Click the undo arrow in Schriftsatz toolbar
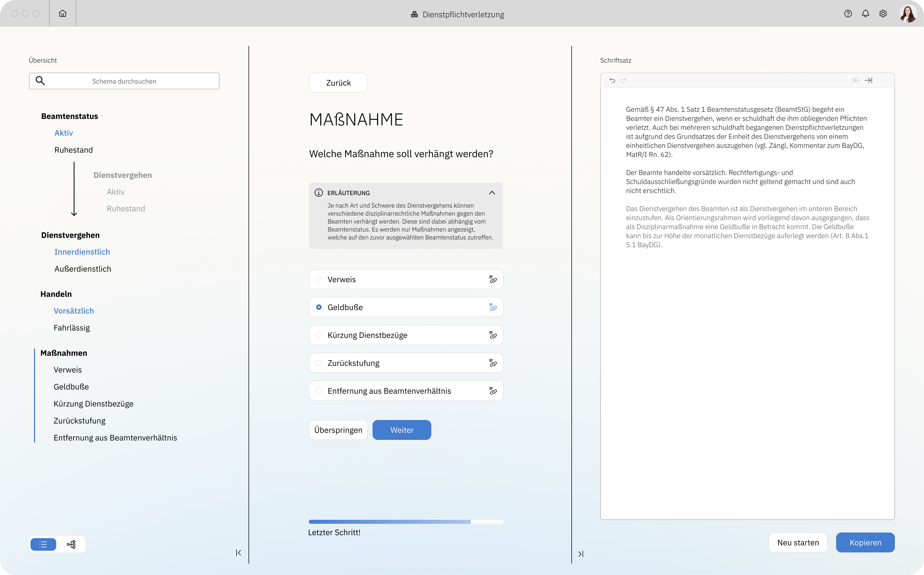Screen dimensions: 924x575 (612, 80)
